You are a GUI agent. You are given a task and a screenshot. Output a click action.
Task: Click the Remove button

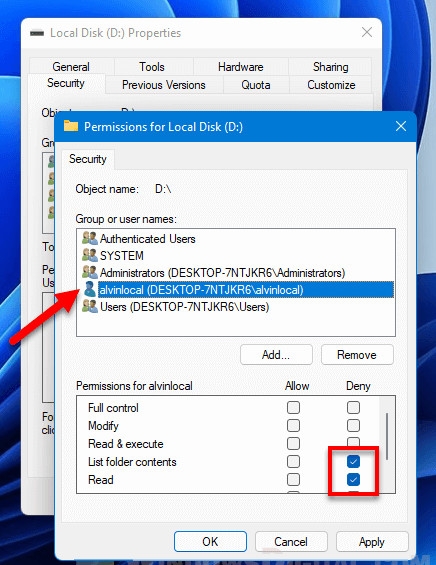tap(357, 355)
